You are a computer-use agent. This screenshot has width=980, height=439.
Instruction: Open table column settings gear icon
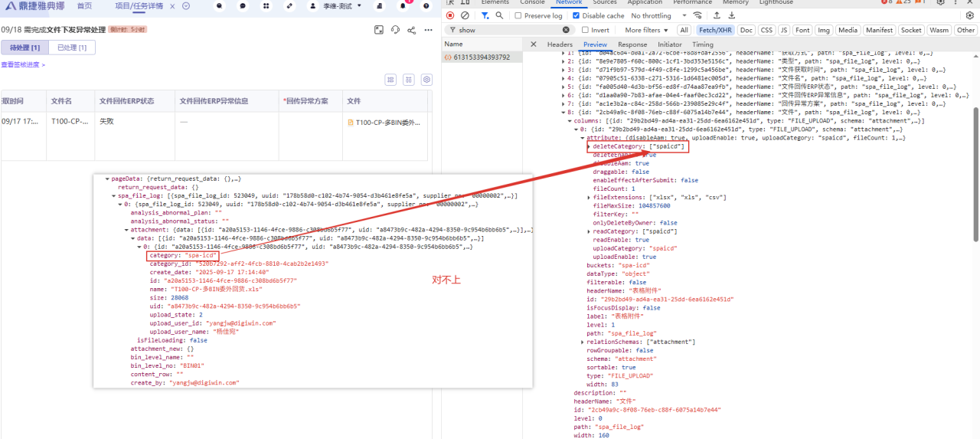coord(426,80)
